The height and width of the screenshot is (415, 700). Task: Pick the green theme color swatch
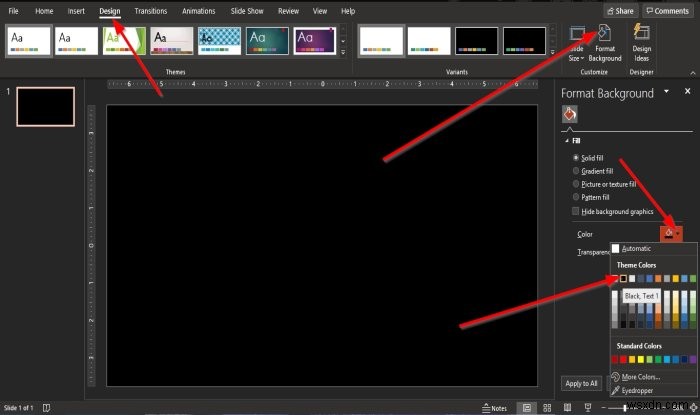(x=693, y=278)
